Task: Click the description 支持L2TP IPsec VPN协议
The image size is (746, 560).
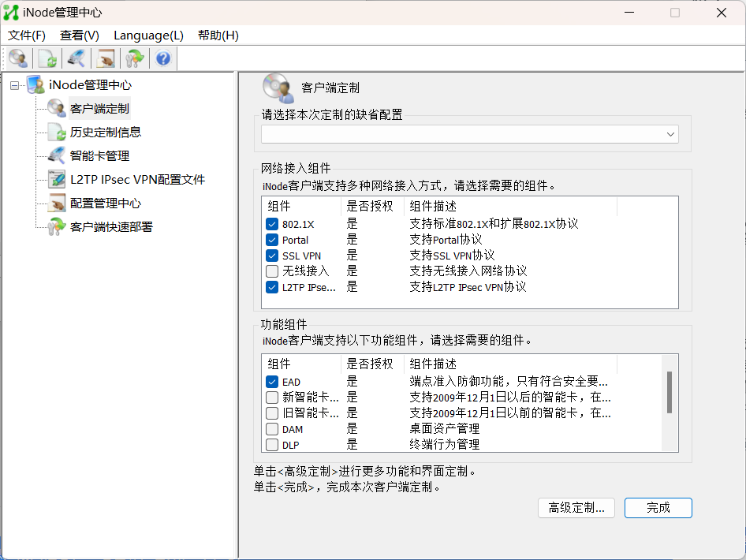Action: coord(468,287)
